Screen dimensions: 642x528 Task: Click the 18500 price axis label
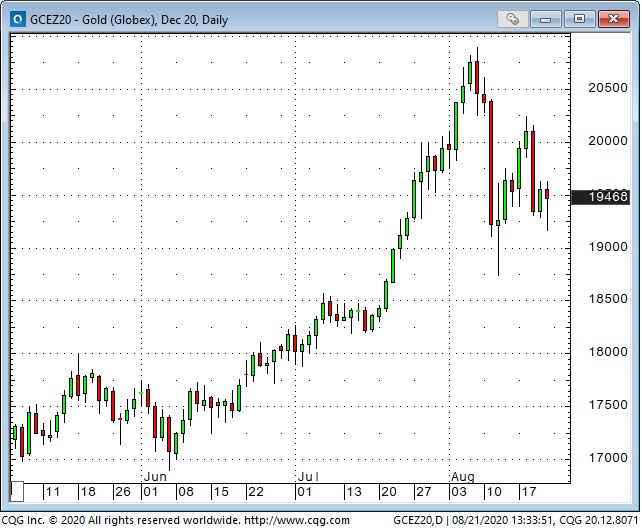(x=608, y=299)
